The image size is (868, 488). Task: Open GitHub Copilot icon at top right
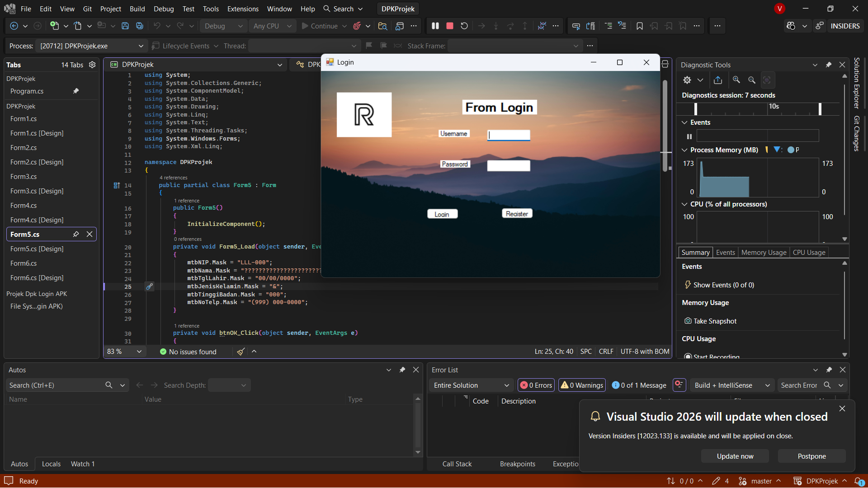pos(791,26)
